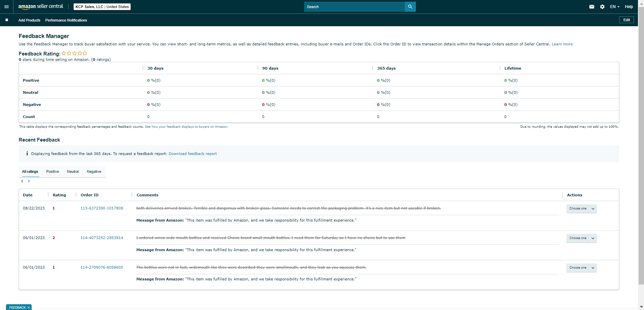Click comment 'I ordered winco wide mouth bottles'
The width and height of the screenshot is (644, 310).
click(x=271, y=238)
